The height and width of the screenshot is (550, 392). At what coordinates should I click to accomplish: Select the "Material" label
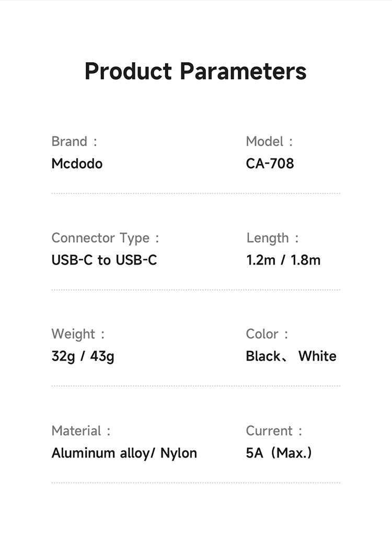tap(76, 431)
